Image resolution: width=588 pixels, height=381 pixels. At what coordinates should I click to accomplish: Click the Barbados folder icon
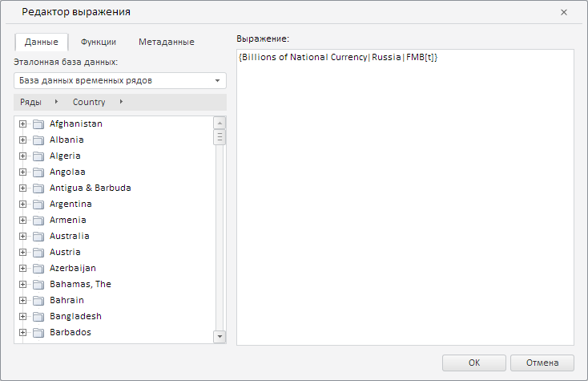coord(38,333)
